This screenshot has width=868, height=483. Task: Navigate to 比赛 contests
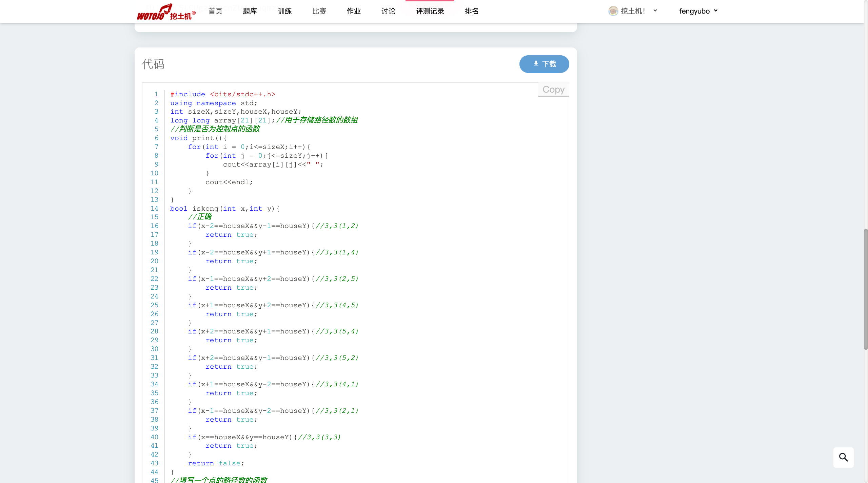coord(319,11)
